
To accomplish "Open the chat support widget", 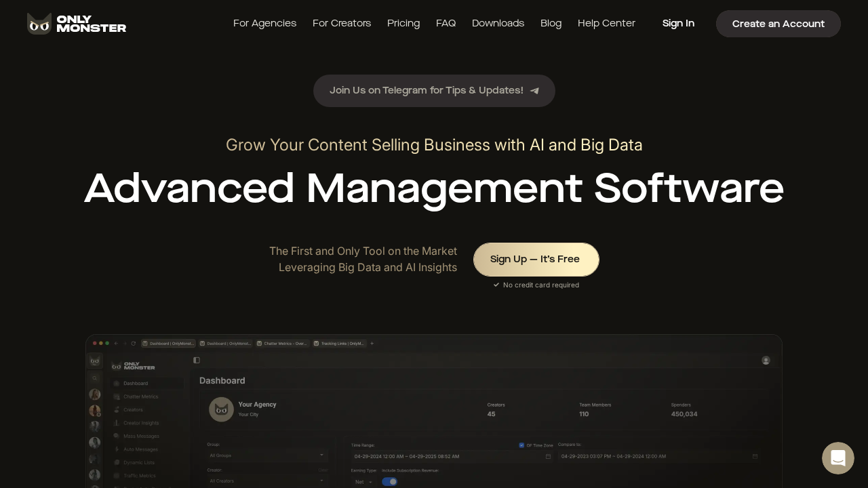I will point(837,458).
